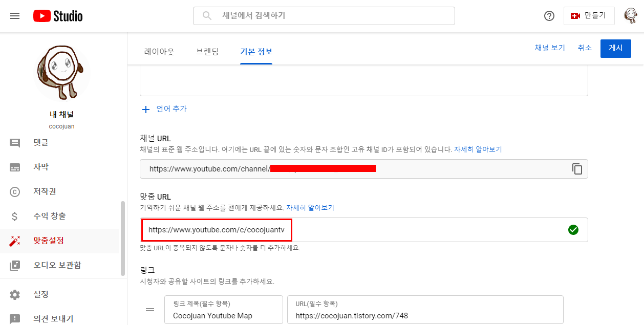
Task: Open the 설정 gear icon
Action: (x=15, y=295)
